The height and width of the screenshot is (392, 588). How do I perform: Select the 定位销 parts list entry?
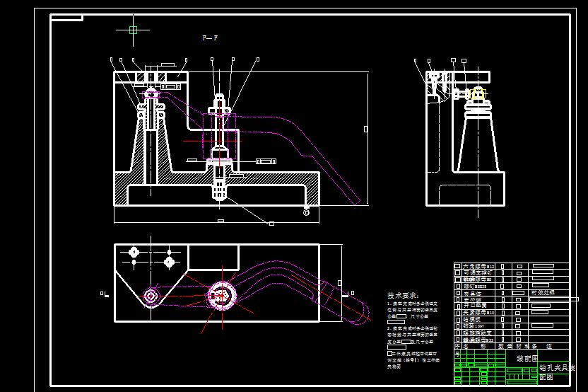coord(472,299)
